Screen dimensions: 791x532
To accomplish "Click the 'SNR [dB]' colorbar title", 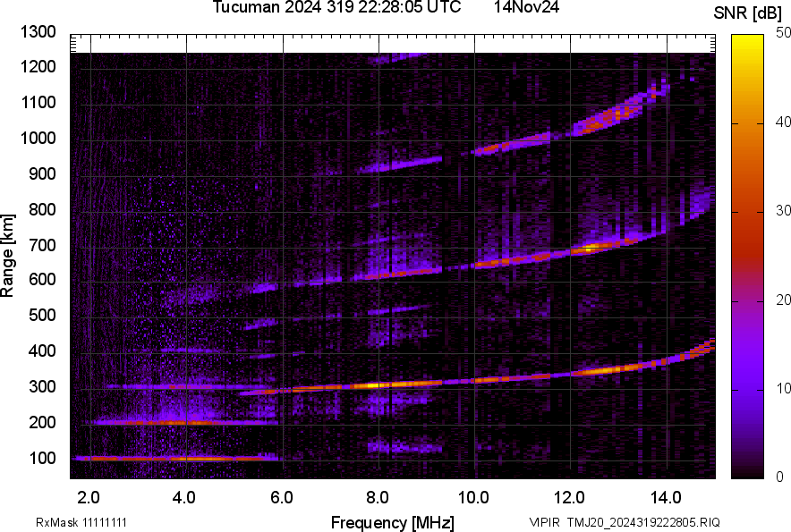I will [x=748, y=13].
